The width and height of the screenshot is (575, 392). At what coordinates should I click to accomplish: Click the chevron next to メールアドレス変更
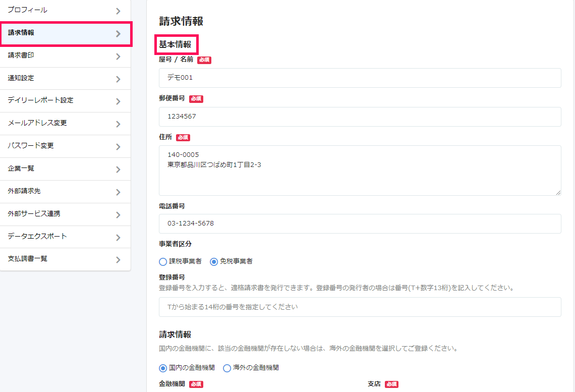click(x=118, y=124)
